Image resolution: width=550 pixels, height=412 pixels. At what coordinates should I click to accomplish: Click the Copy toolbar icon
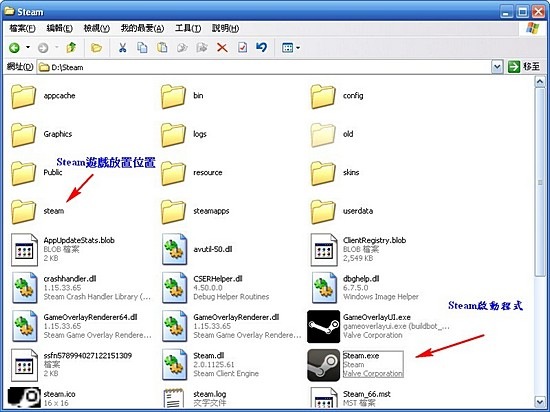click(x=142, y=47)
